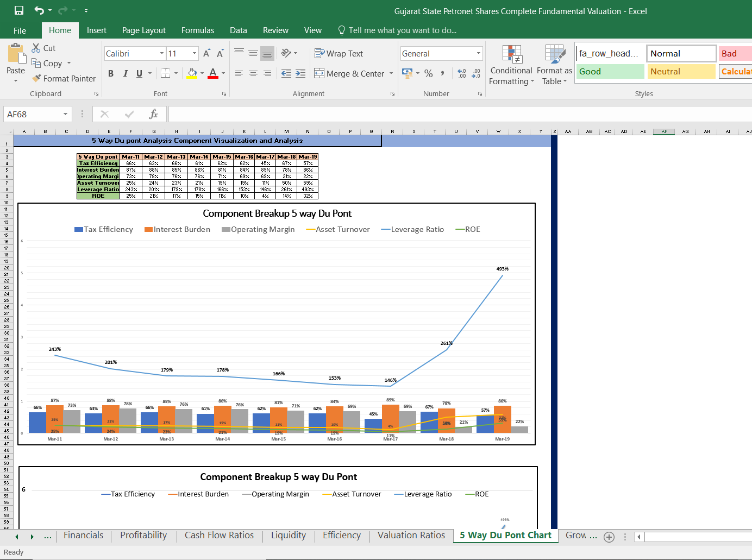
Task: Switch to the Data ribbon tab
Action: 239,30
